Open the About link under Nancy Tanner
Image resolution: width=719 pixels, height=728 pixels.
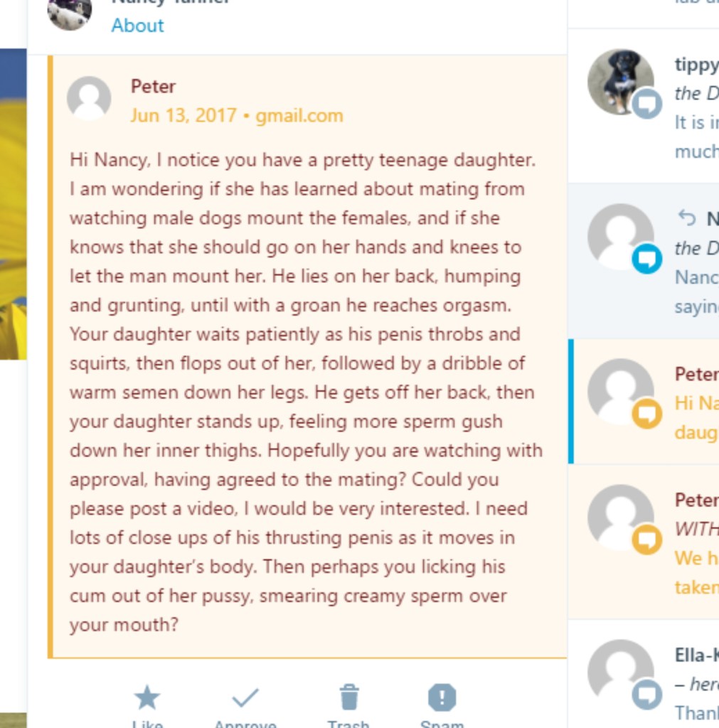tap(137, 26)
